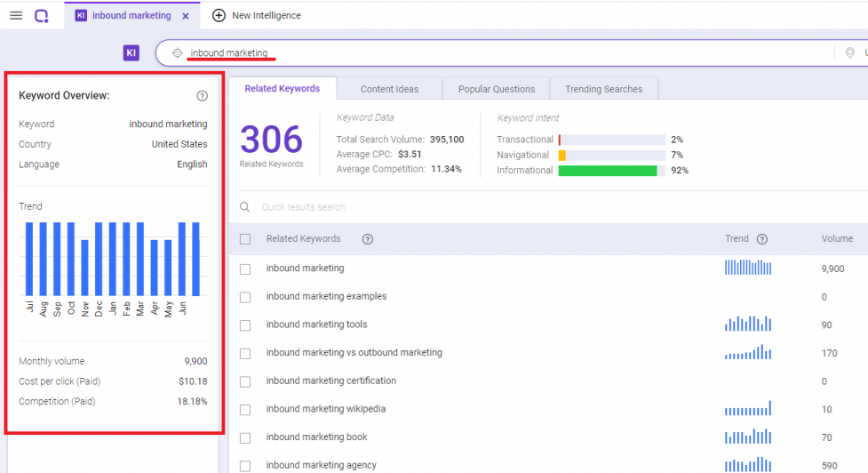This screenshot has height=473, width=868.
Task: Click the inbound marketing search input
Action: coord(498,52)
